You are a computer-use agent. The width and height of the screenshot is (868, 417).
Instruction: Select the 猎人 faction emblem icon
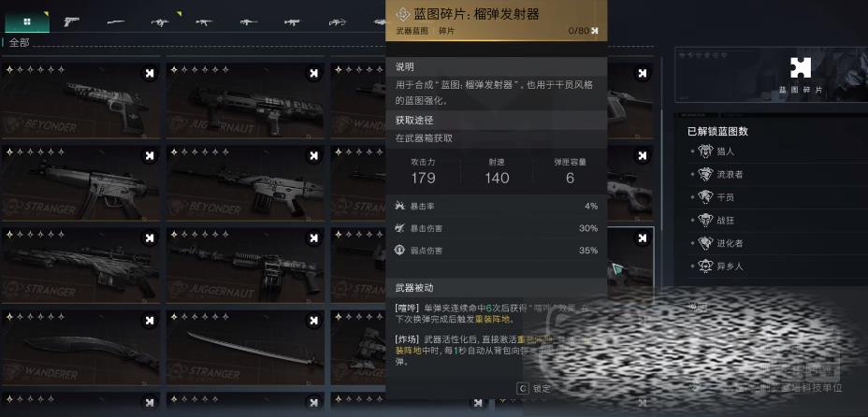(705, 151)
